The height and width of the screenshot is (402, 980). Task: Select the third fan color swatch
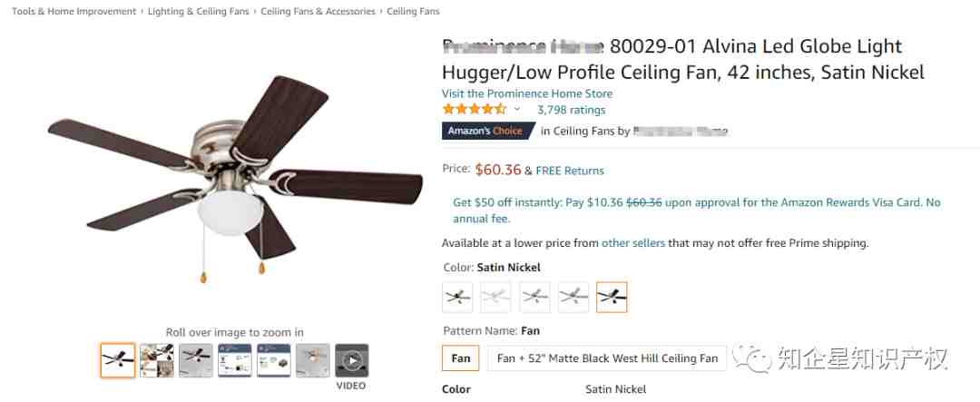click(535, 297)
